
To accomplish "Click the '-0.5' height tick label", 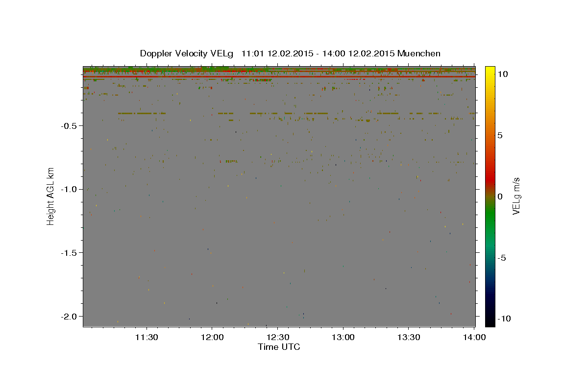I will (x=68, y=126).
